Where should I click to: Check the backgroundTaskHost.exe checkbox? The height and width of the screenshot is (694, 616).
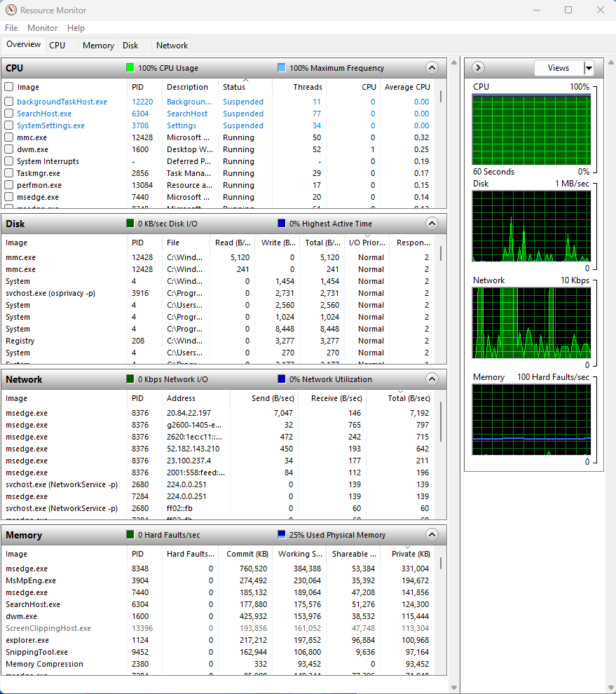pos(9,102)
